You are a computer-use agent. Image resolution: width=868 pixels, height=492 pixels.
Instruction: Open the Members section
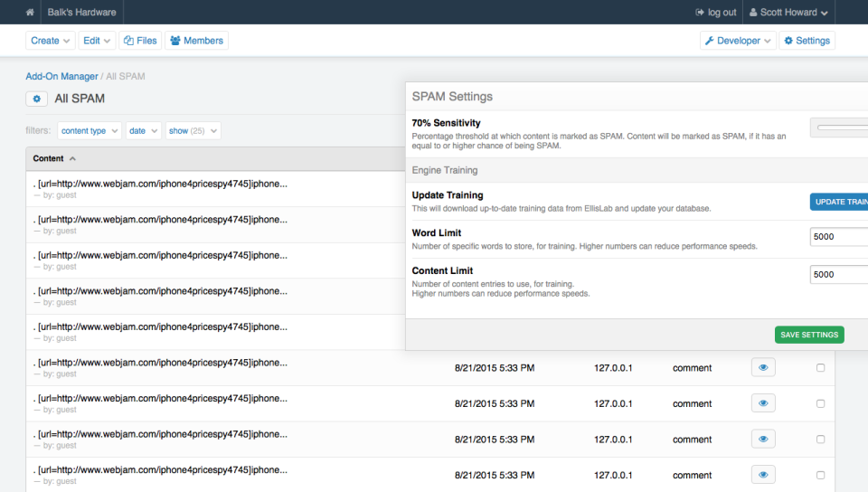[196, 41]
